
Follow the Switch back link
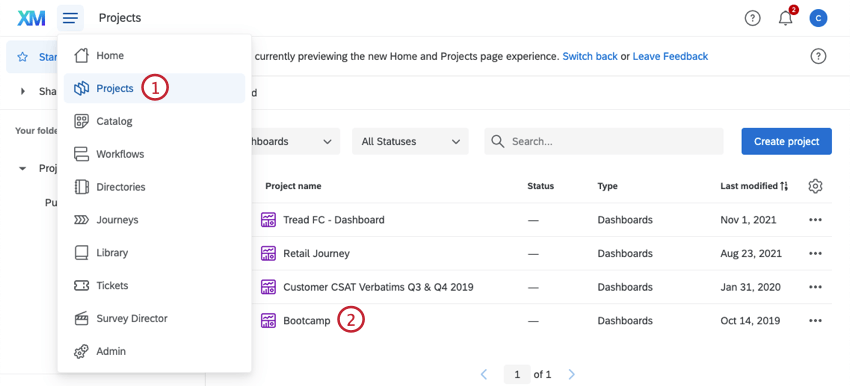[590, 56]
